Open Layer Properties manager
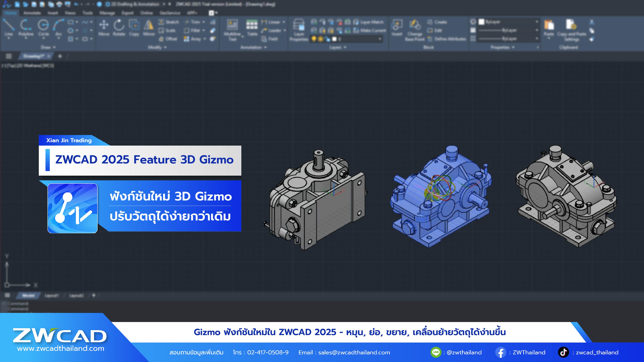This screenshot has width=644, height=362. (x=299, y=30)
